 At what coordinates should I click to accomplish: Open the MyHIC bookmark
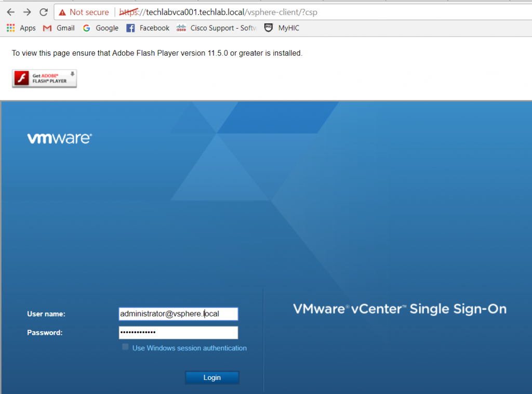point(282,28)
